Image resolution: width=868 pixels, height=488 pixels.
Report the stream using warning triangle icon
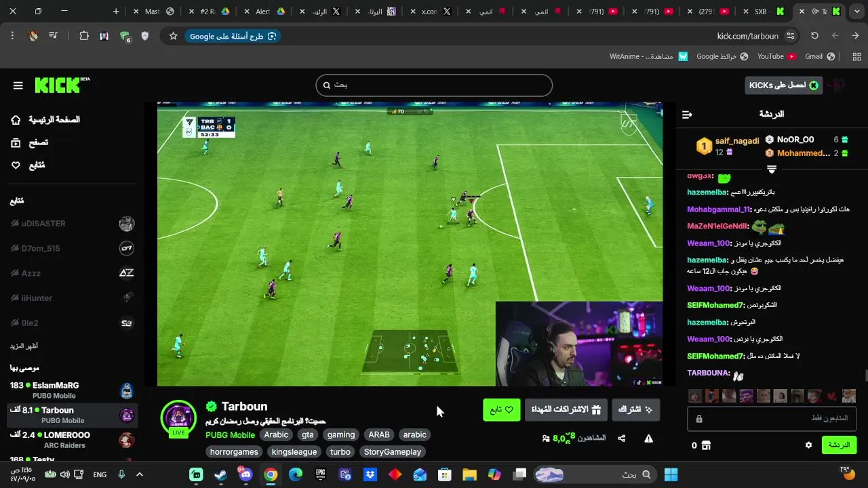(648, 439)
